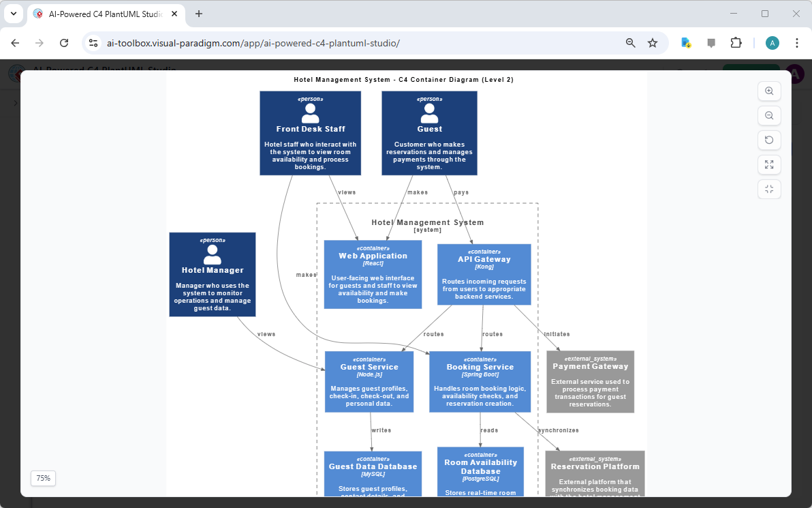The height and width of the screenshot is (508, 812).
Task: Select the AI-Powered C4 PlantUML Studio tab
Action: click(x=102, y=14)
